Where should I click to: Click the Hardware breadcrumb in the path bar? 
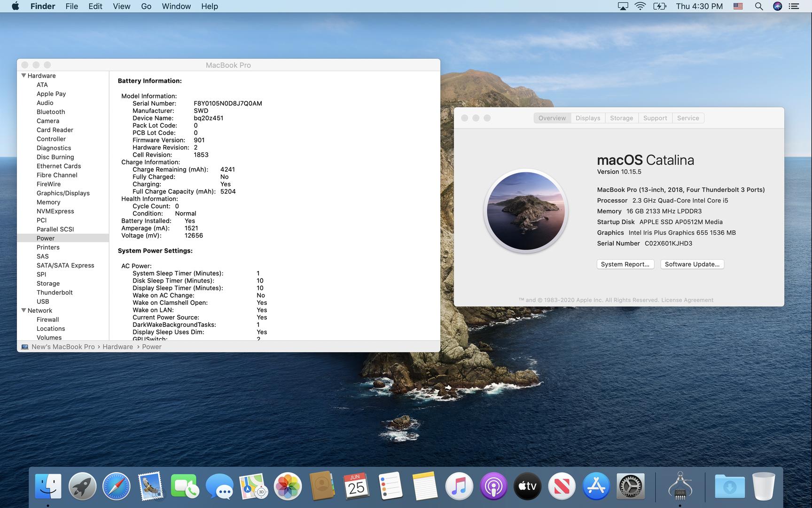pos(117,347)
